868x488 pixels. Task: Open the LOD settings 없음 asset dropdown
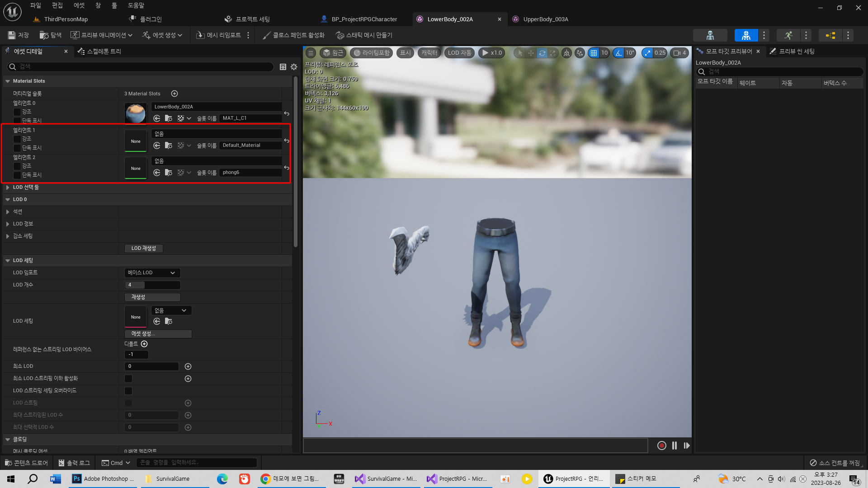(171, 310)
